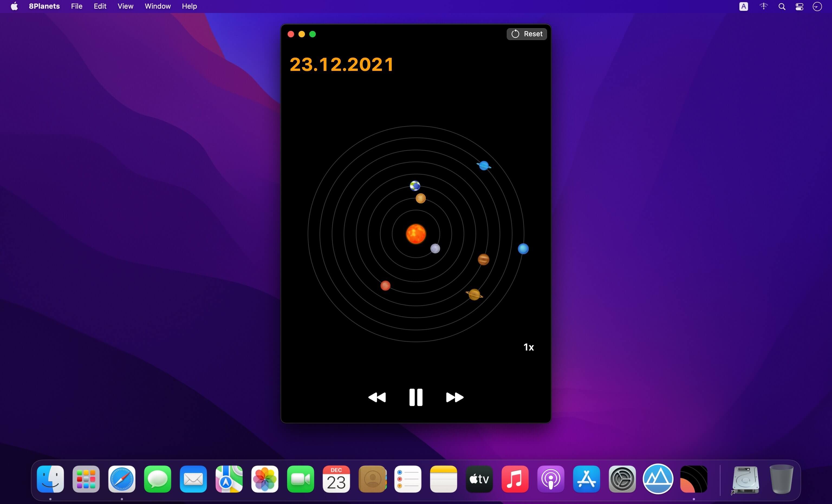Open Control Center in menu bar
The image size is (832, 504).
[x=799, y=6]
